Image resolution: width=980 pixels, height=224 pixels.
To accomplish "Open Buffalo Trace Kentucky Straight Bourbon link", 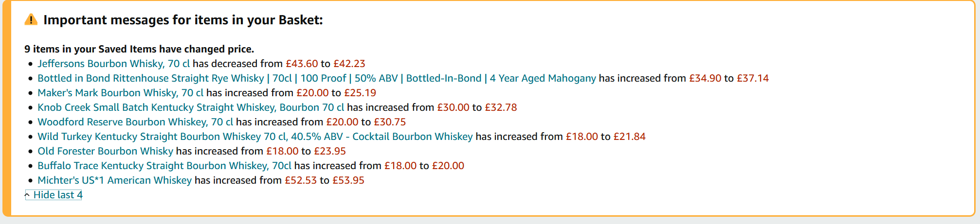I will tap(164, 166).
